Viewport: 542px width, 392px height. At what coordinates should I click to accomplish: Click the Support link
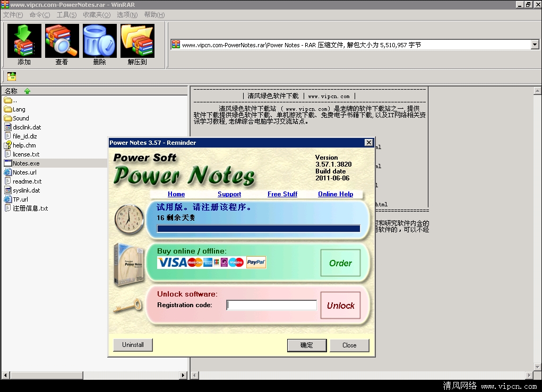[x=229, y=194]
